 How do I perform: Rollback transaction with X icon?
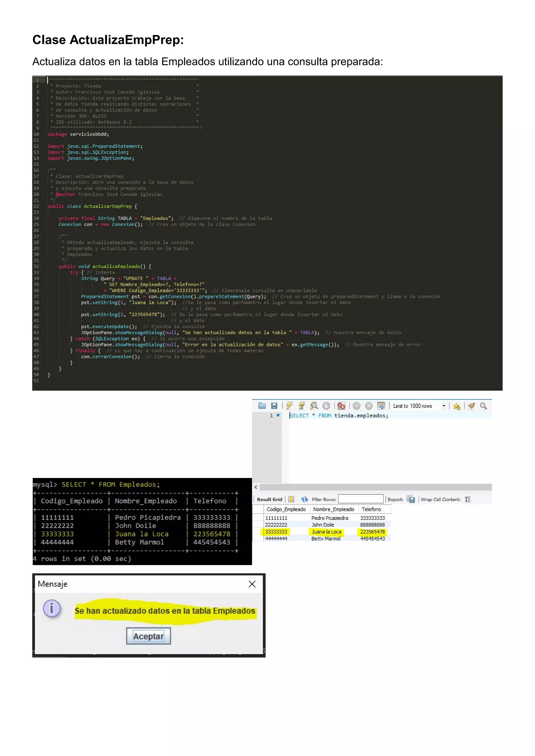(369, 406)
